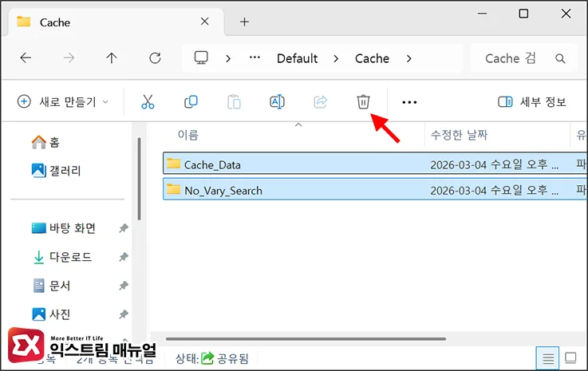Click the Rename icon
Screen dimensions: 588x371
pos(277,101)
